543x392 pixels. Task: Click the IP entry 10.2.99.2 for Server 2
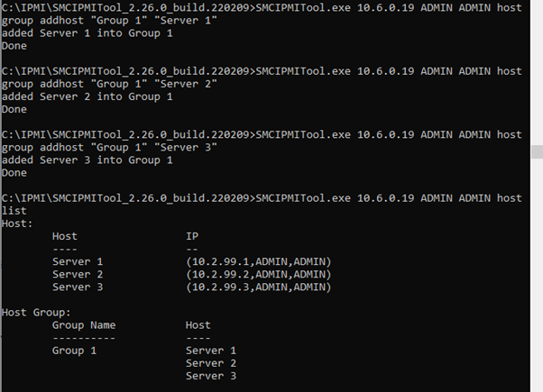point(258,274)
